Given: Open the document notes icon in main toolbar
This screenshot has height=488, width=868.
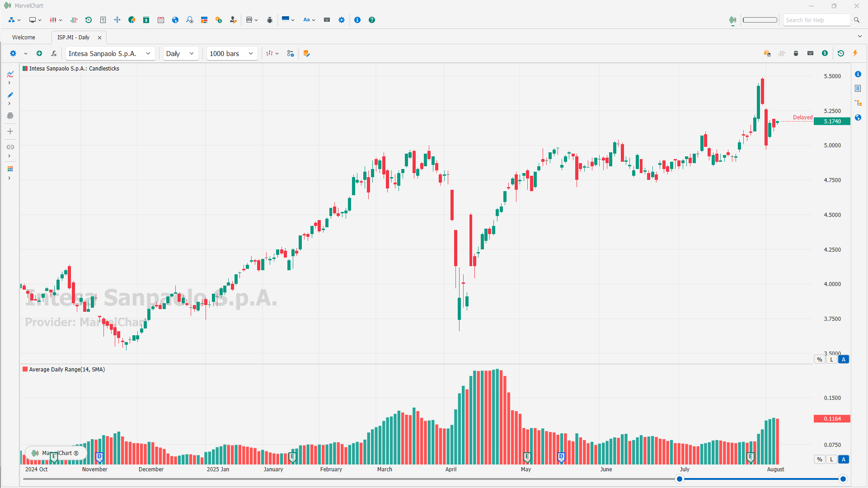Looking at the screenshot, I should click(x=103, y=20).
